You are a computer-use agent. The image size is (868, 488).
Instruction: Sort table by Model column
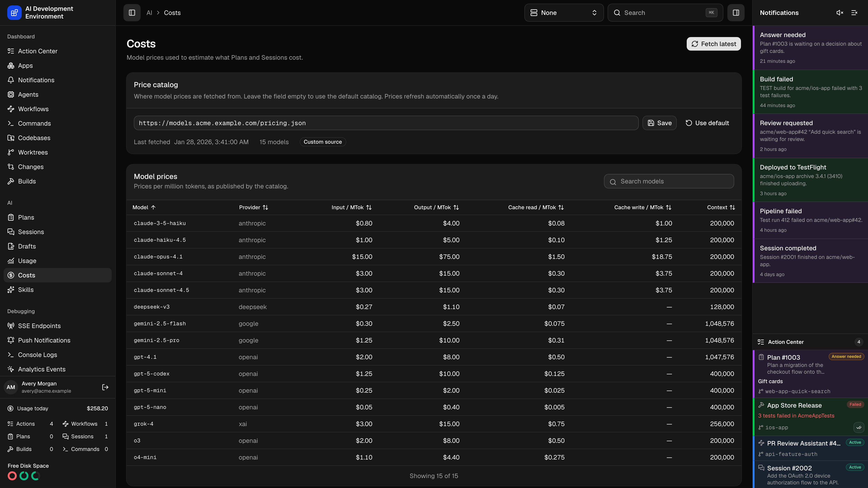click(144, 207)
